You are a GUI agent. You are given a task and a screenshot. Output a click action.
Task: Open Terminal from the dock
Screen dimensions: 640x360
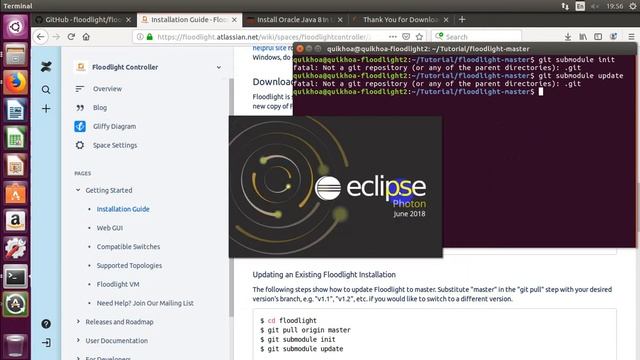15,277
